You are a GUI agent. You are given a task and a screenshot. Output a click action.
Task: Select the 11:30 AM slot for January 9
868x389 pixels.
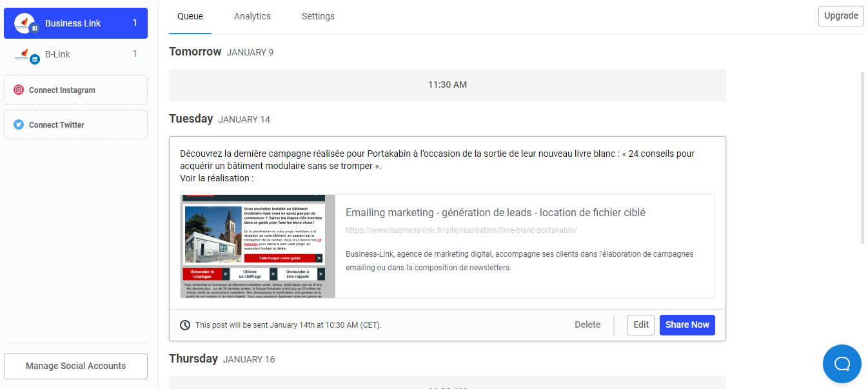tap(448, 85)
